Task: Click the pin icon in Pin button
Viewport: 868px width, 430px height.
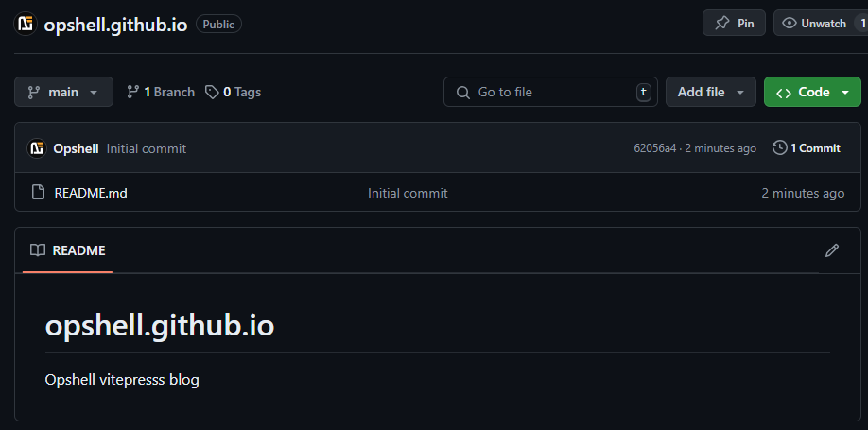Action: 721,24
